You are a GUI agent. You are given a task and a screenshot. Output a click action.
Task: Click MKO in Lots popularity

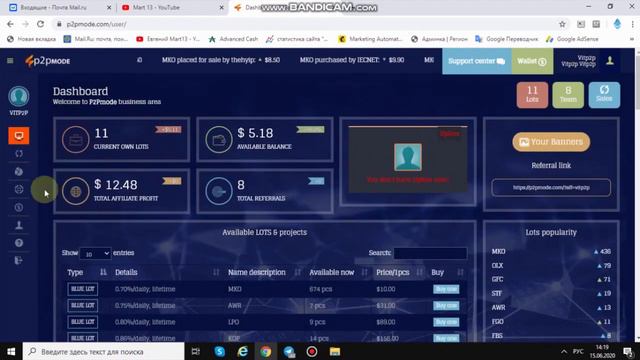click(498, 251)
